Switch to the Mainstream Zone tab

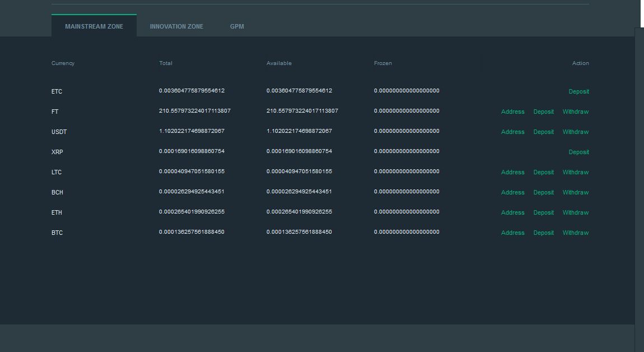click(94, 26)
